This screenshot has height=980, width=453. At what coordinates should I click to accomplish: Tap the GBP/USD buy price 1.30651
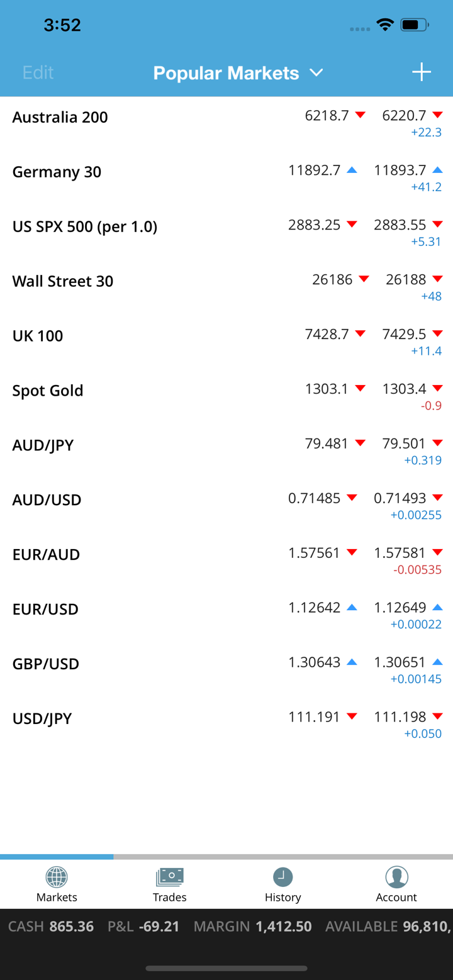click(x=400, y=662)
